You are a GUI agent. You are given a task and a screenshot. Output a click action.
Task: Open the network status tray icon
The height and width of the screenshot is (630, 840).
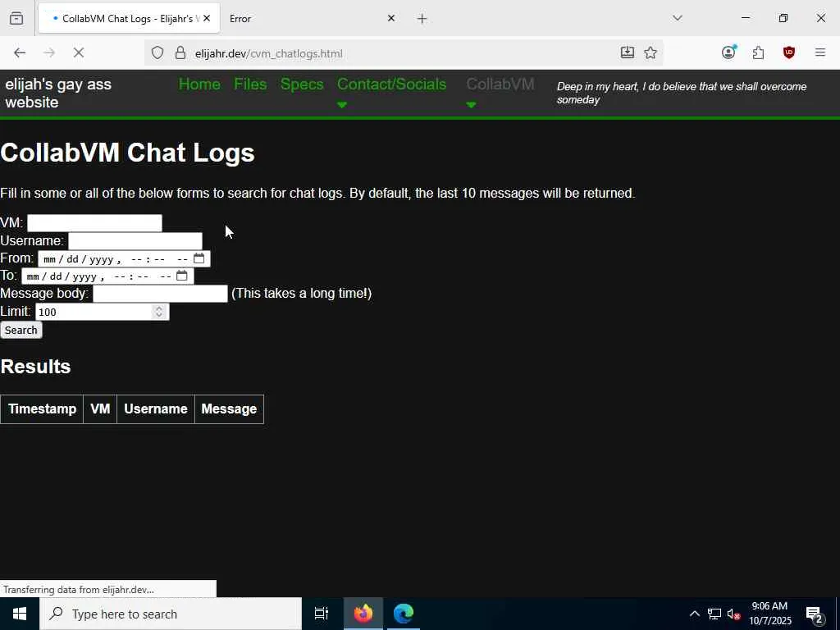[x=714, y=614]
